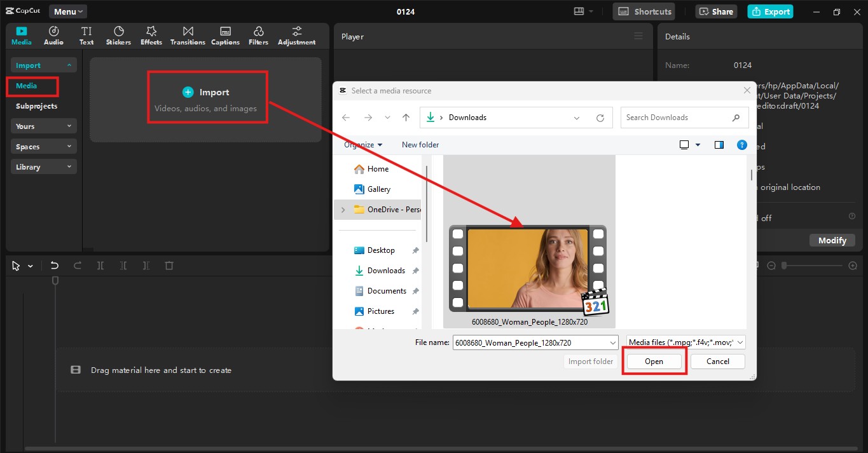The height and width of the screenshot is (453, 868).
Task: Click the blue Help icon in dialog
Action: click(x=741, y=145)
